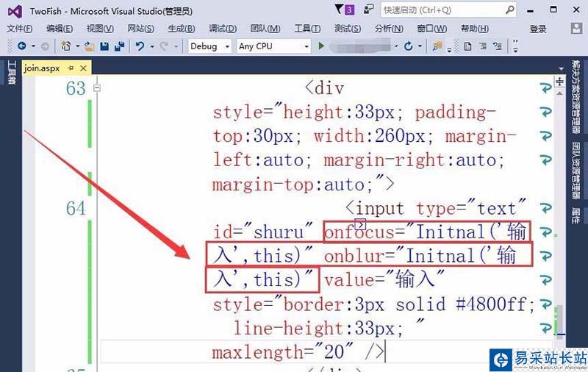Open the 窗口(W) menu

coord(432,29)
